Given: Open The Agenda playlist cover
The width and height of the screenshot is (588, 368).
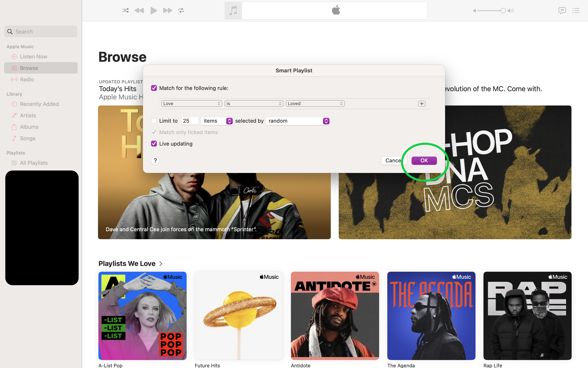Looking at the screenshot, I should 431,316.
